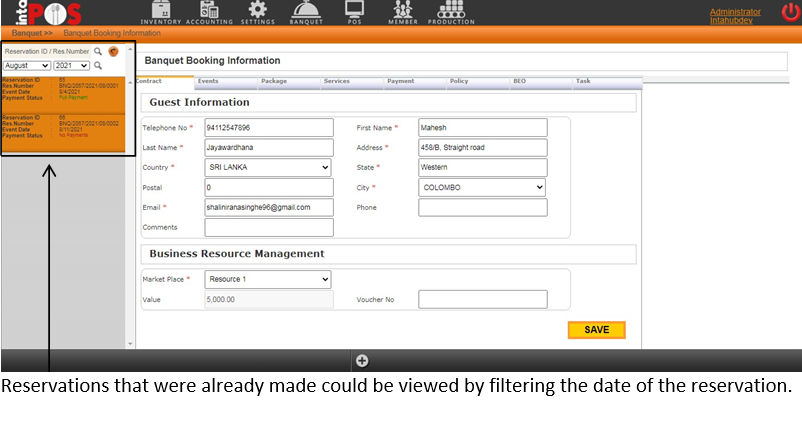Open the Accounting module
The height and width of the screenshot is (425, 802).
[209, 12]
